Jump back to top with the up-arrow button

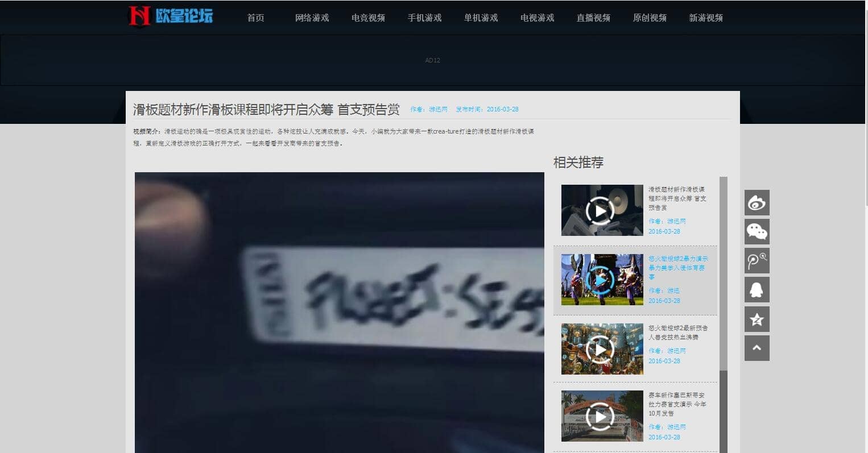757,348
